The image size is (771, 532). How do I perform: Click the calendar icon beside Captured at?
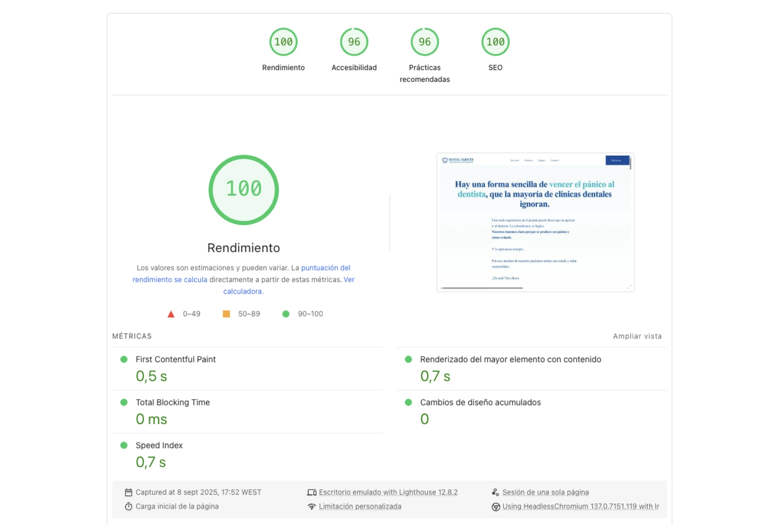[128, 493]
